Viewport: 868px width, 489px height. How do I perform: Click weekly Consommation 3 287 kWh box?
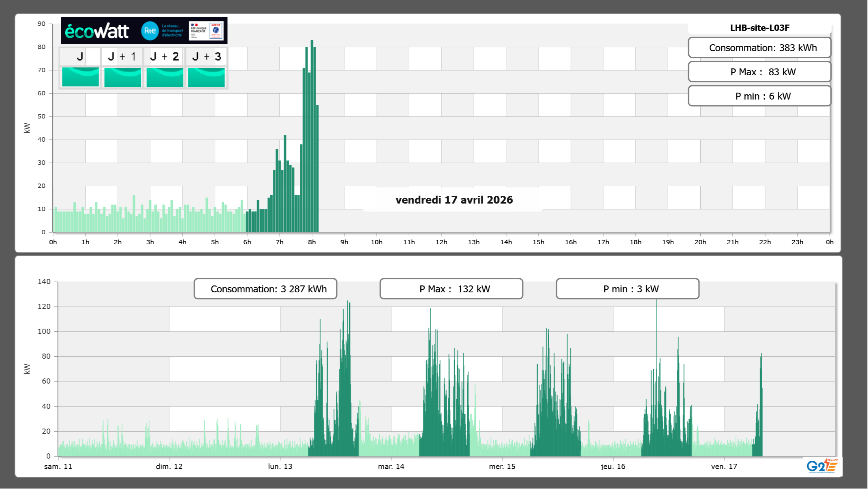click(x=265, y=289)
